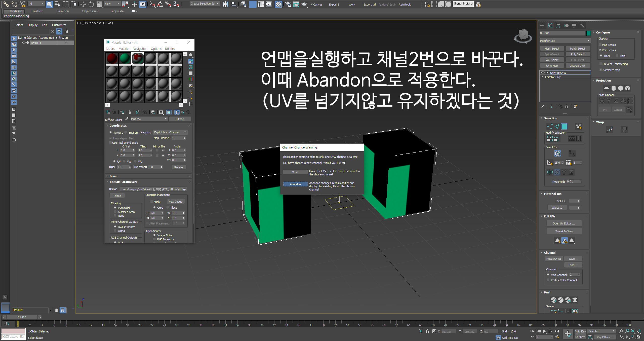Remove modifier with the trash icon
The image size is (644, 341).
pyautogui.click(x=567, y=106)
